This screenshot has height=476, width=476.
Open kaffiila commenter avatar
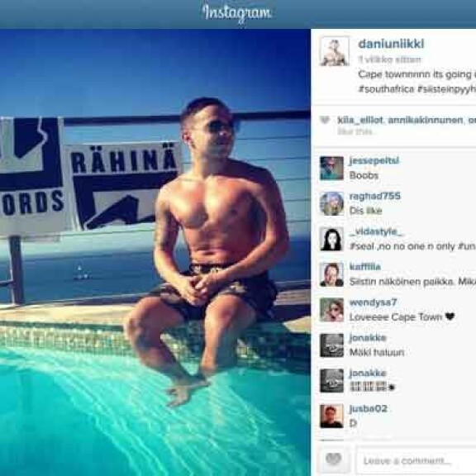point(331,274)
